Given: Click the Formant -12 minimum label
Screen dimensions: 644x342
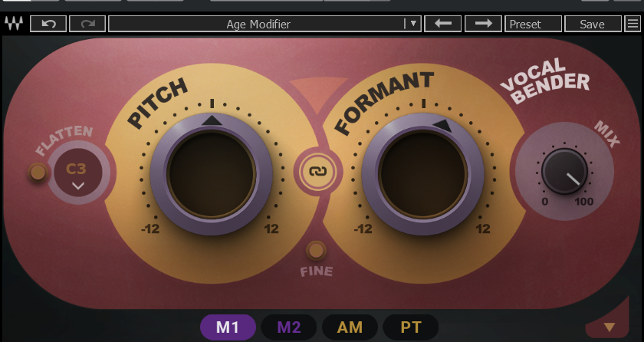Looking at the screenshot, I should tap(363, 229).
